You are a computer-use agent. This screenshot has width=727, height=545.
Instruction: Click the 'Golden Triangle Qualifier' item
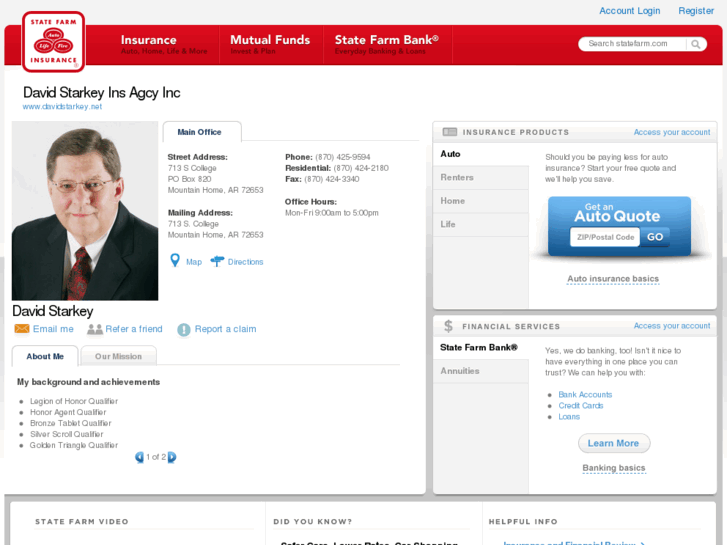74,445
